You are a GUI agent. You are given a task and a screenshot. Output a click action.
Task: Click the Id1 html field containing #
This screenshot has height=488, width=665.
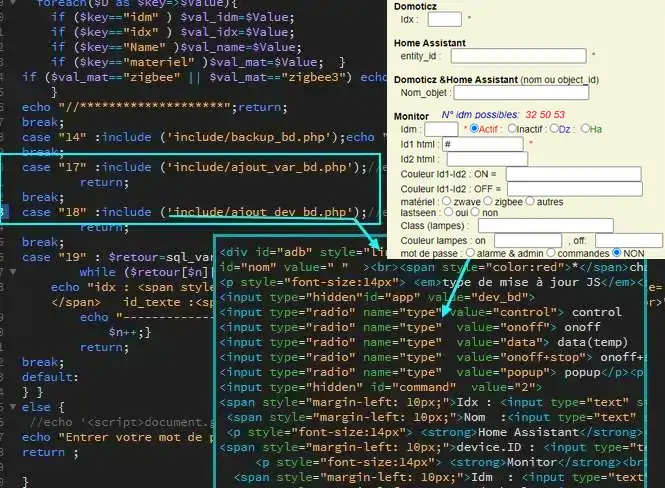483,144
